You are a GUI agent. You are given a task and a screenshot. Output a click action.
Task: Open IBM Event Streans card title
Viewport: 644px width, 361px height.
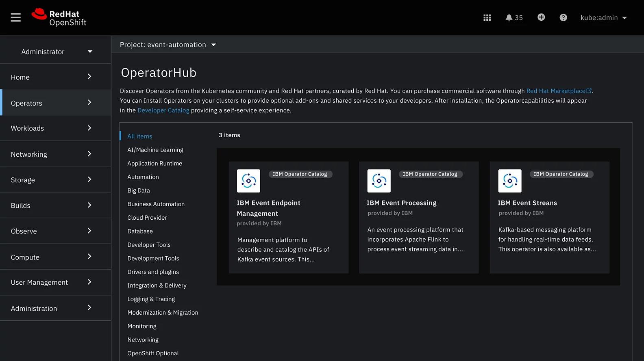527,203
